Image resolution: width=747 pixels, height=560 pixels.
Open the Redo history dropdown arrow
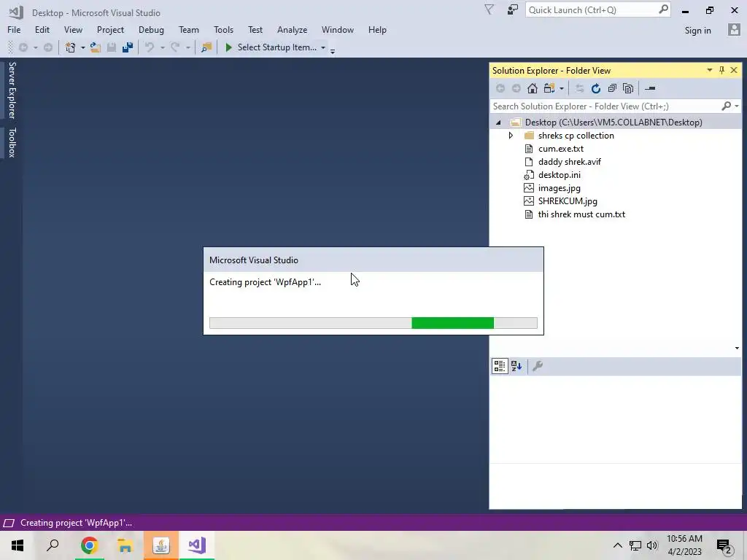click(187, 47)
